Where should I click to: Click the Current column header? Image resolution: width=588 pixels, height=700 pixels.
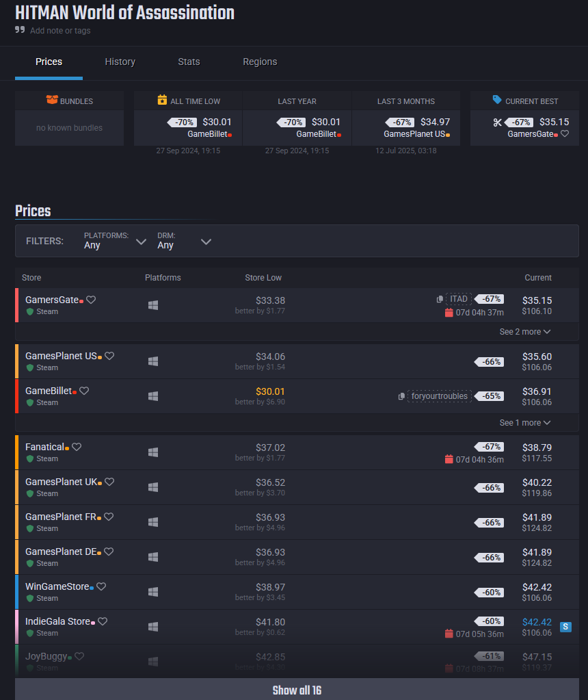538,278
